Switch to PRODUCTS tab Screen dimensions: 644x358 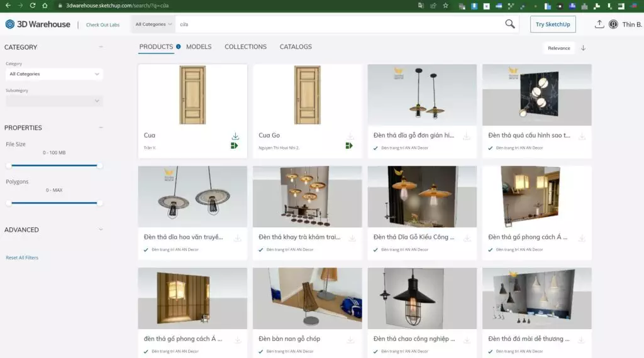[156, 46]
